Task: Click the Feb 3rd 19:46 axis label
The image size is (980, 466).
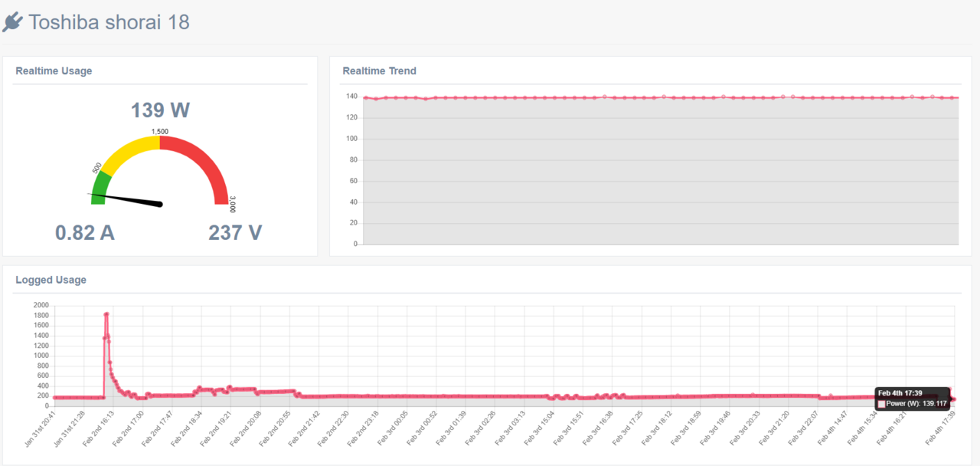Action: pos(717,429)
